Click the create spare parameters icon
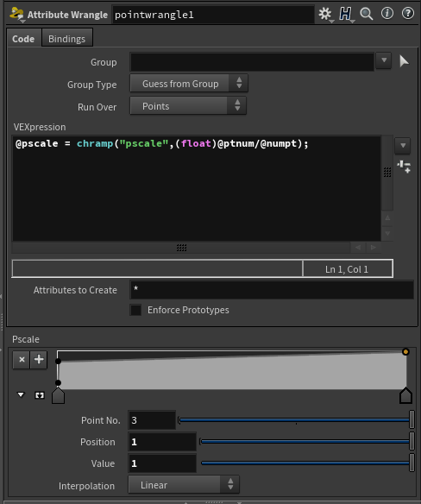The image size is (421, 504). 404,167
